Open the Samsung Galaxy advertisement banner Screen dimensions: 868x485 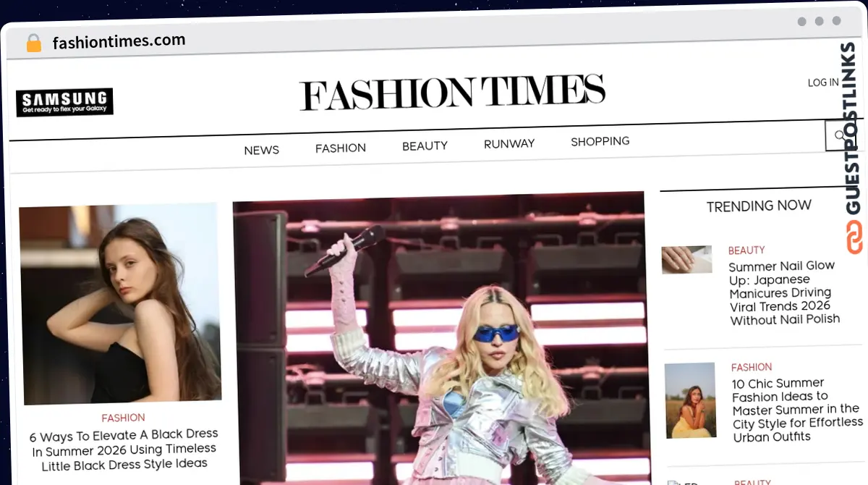click(64, 102)
